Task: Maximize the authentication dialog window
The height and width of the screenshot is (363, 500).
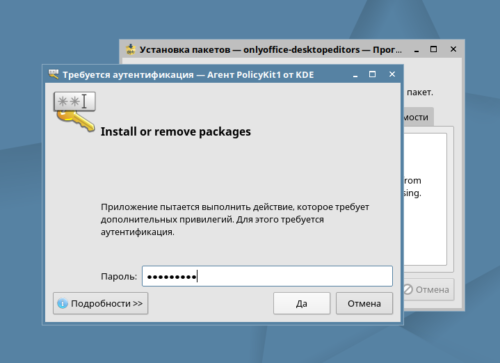Action: 372,74
